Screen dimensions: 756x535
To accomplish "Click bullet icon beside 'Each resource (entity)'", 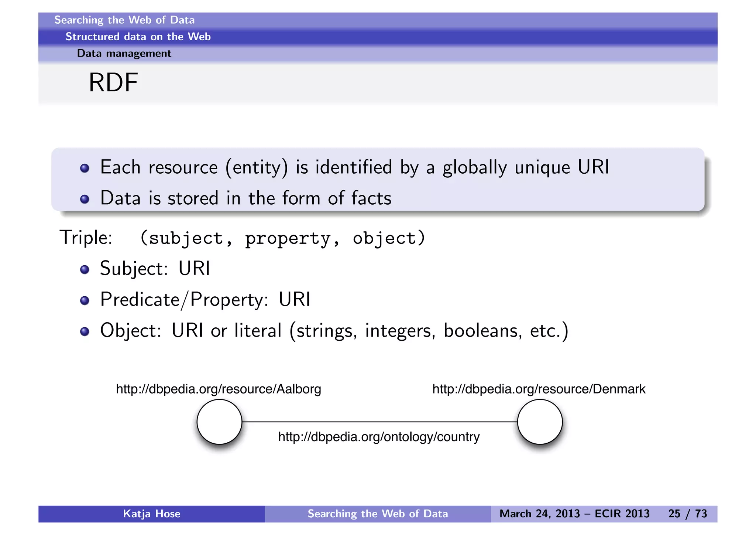I will 85,168.
